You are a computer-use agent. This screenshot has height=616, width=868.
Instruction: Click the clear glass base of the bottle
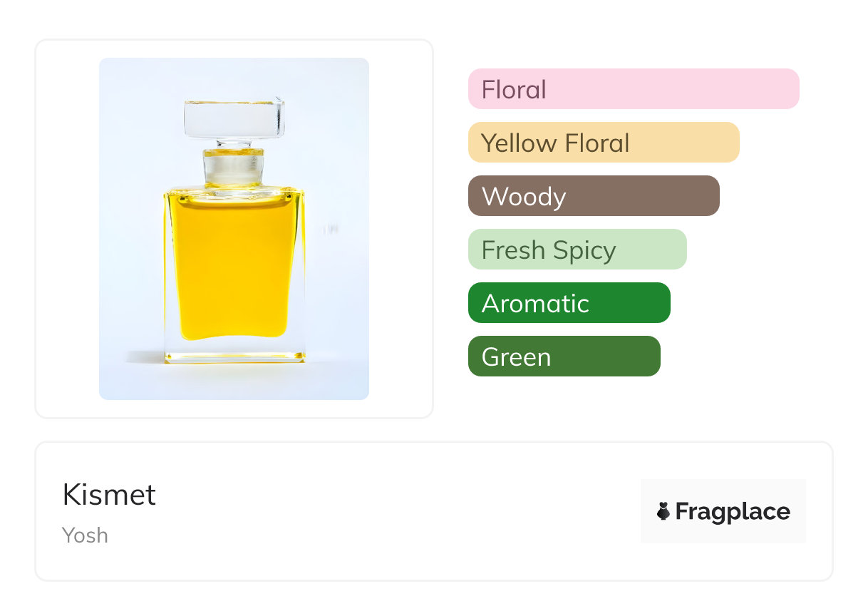point(234,351)
